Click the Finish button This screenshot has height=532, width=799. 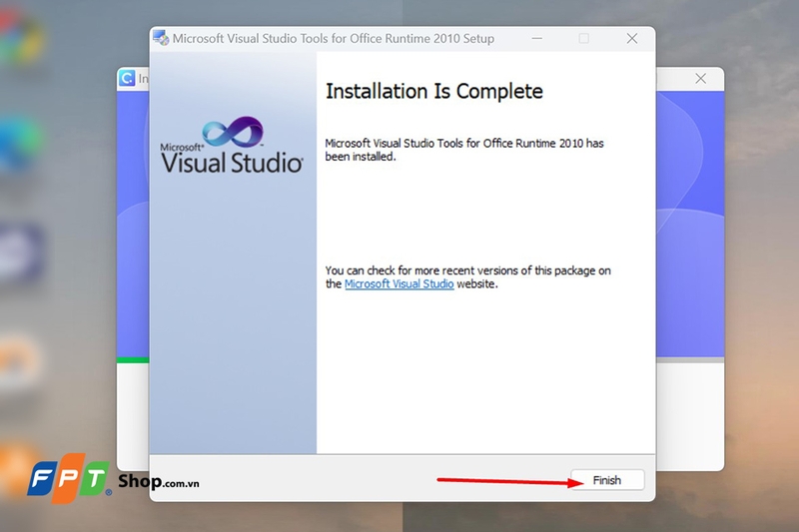(607, 480)
